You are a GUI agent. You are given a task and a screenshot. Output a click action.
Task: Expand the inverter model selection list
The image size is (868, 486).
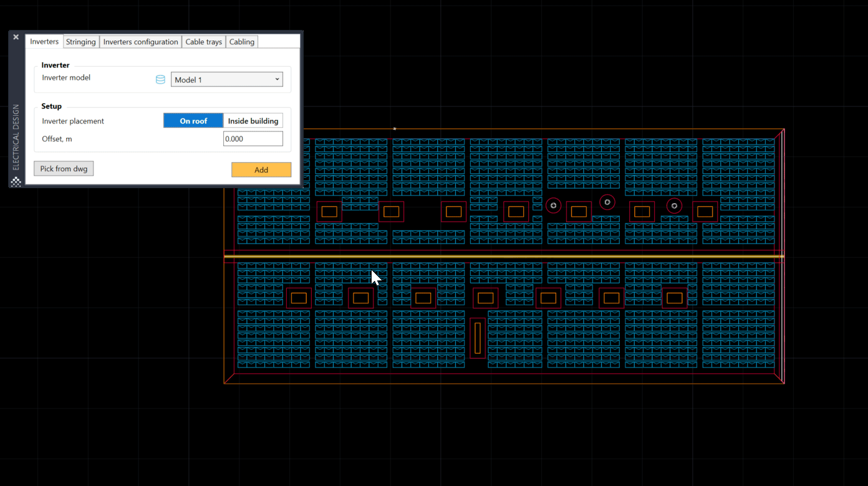(x=226, y=79)
